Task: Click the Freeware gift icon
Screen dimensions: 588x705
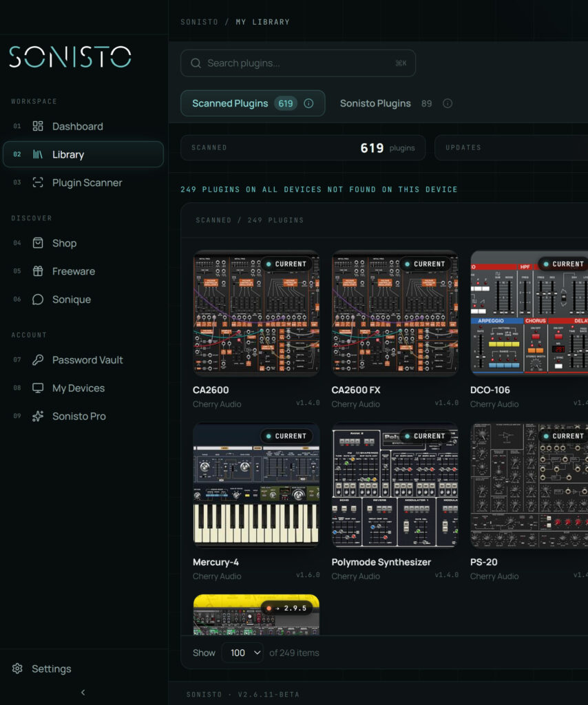Action: tap(38, 271)
